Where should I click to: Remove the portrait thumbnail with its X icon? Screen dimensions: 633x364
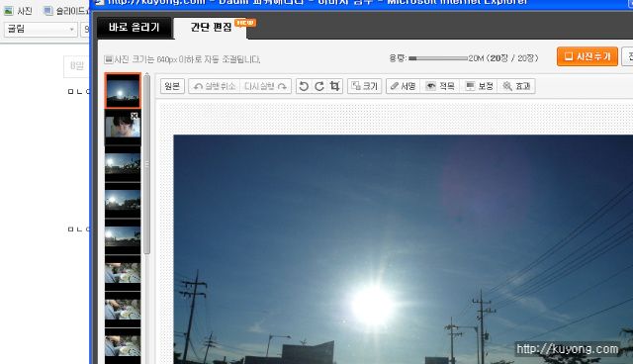pos(135,116)
